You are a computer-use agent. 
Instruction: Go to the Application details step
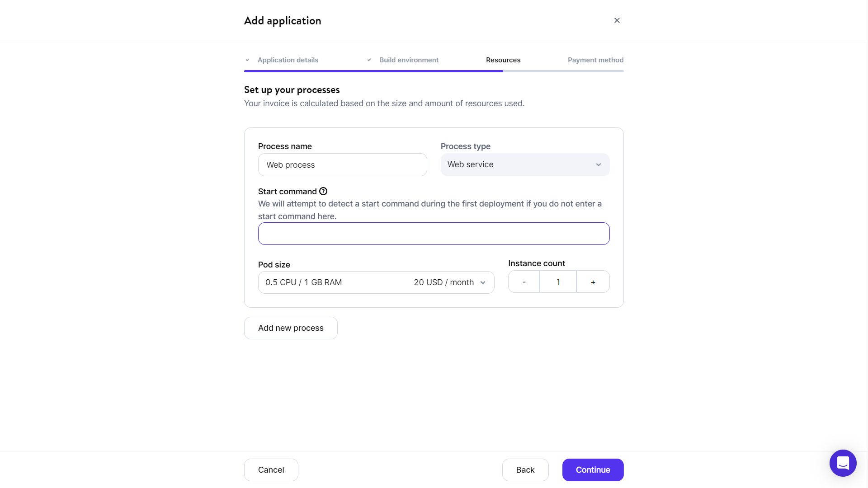tap(288, 60)
